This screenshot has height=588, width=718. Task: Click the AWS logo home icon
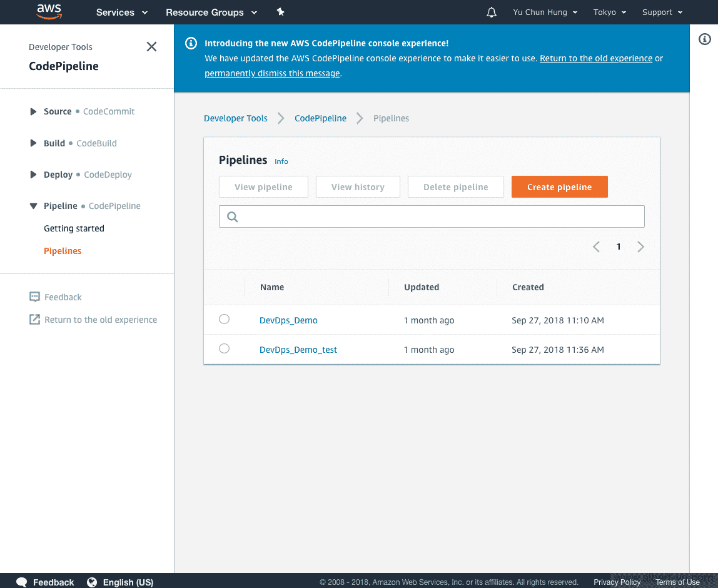[49, 12]
